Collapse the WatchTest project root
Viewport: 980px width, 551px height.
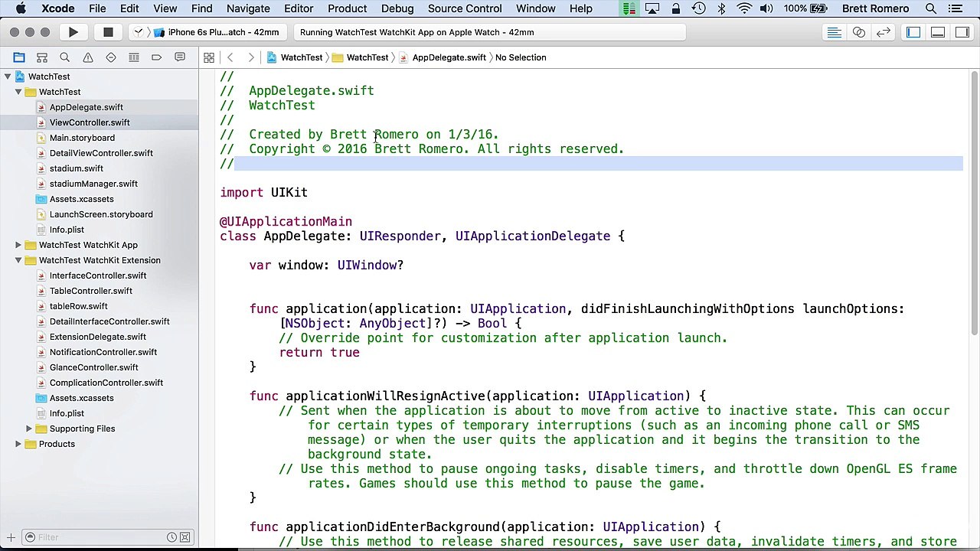coord(8,77)
